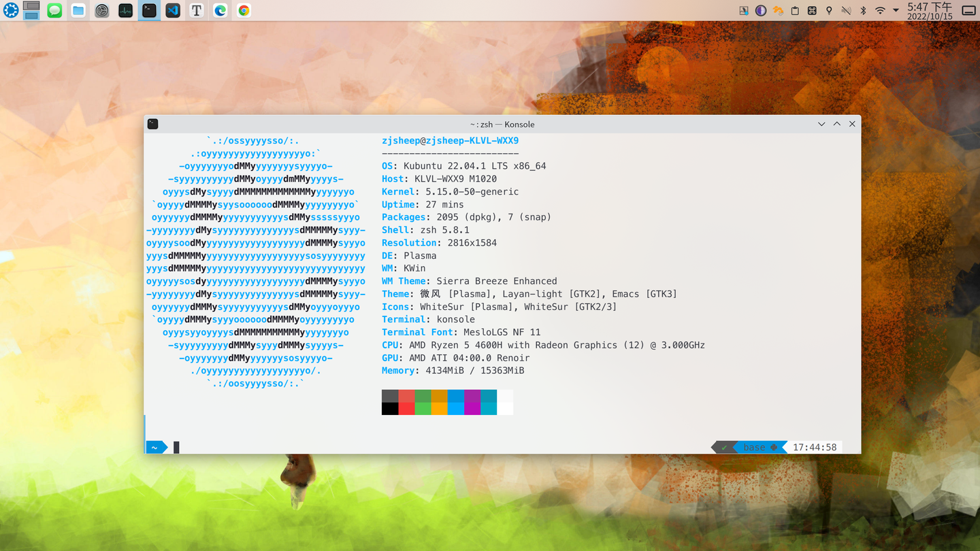Click the Terminal Font MesloLGS line
The width and height of the screenshot is (980, 551).
click(x=461, y=332)
